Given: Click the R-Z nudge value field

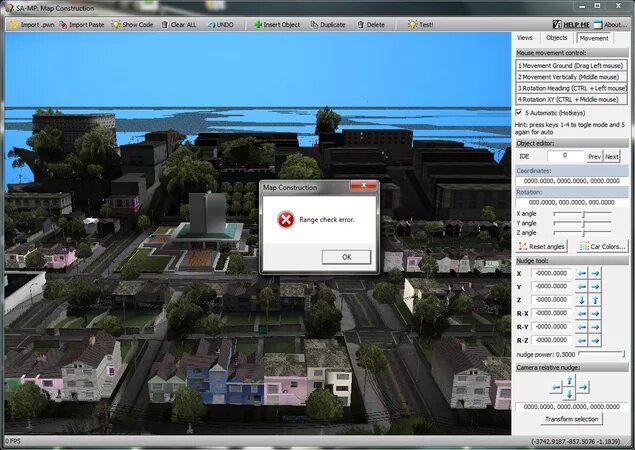Looking at the screenshot, I should (552, 340).
